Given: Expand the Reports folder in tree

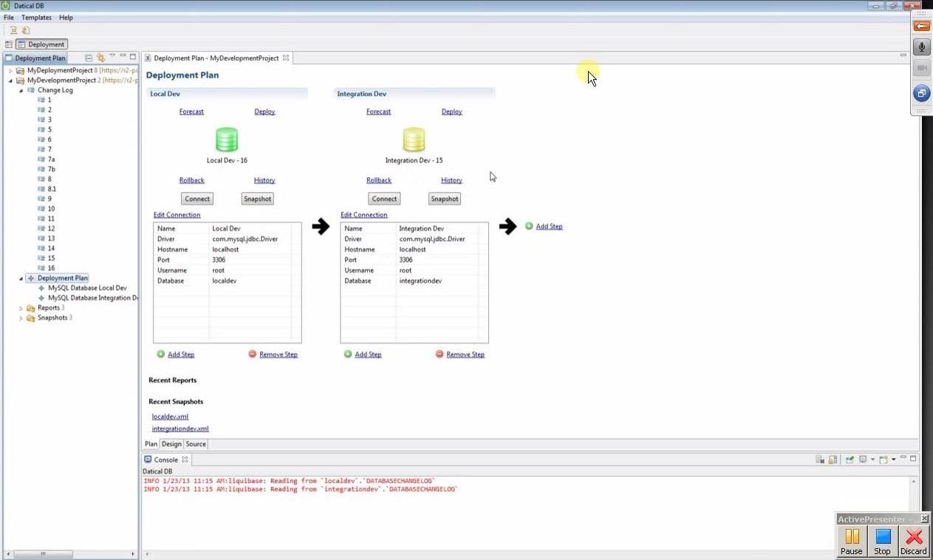Looking at the screenshot, I should (21, 308).
